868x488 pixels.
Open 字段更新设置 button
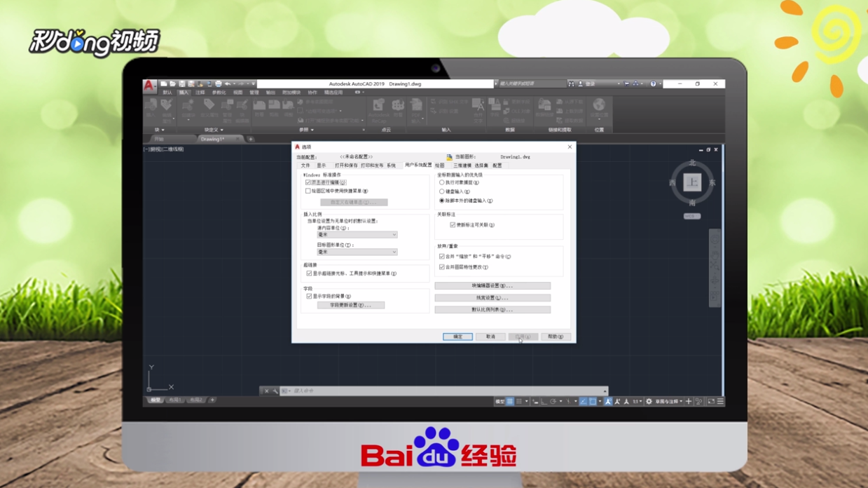click(x=351, y=305)
